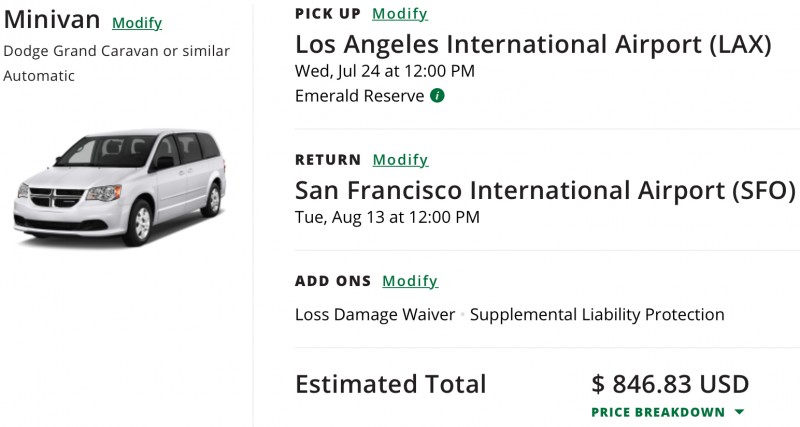The width and height of the screenshot is (800, 427).
Task: Click the silver minivan image
Action: pos(117,185)
